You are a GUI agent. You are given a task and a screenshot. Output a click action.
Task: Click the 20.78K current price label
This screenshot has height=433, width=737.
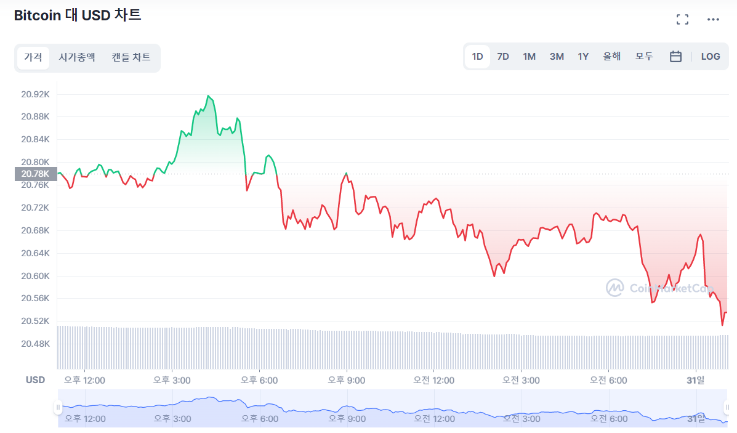click(x=35, y=174)
